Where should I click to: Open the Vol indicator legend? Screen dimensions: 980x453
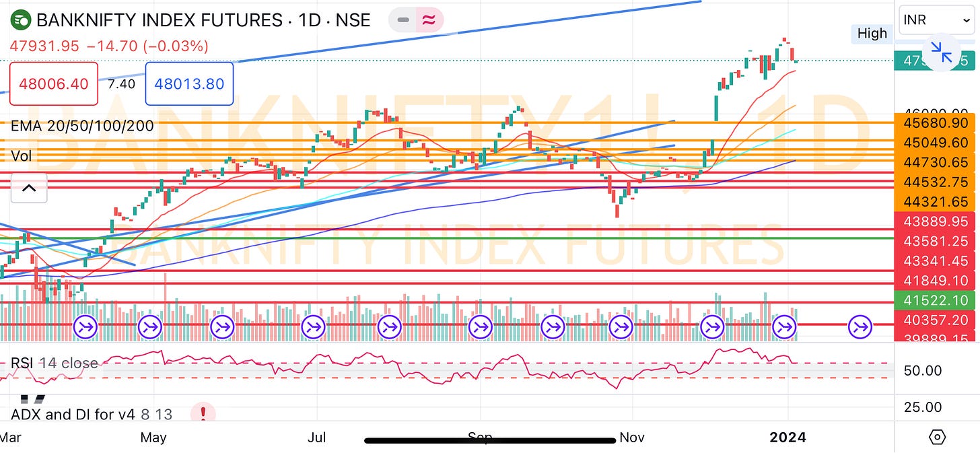point(22,156)
